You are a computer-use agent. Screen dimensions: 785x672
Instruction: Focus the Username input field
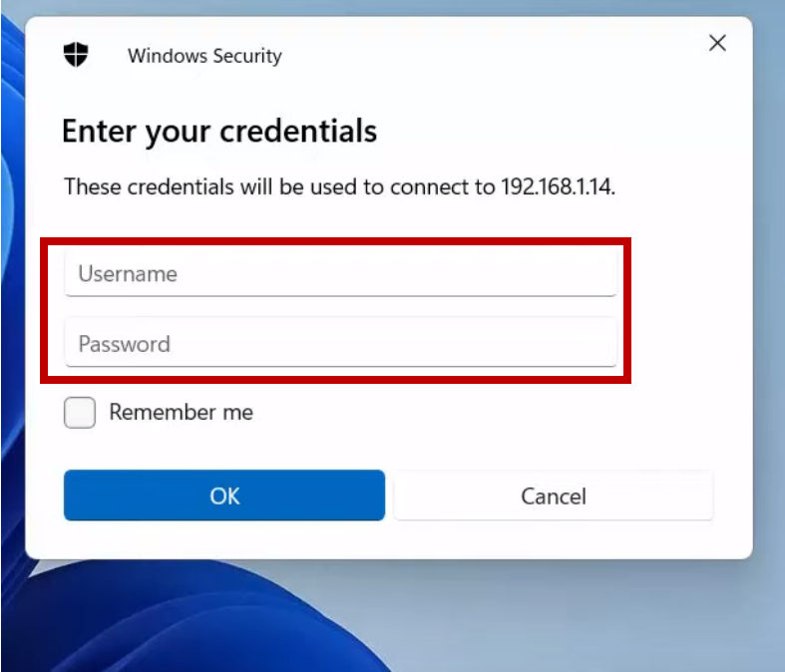(x=340, y=274)
